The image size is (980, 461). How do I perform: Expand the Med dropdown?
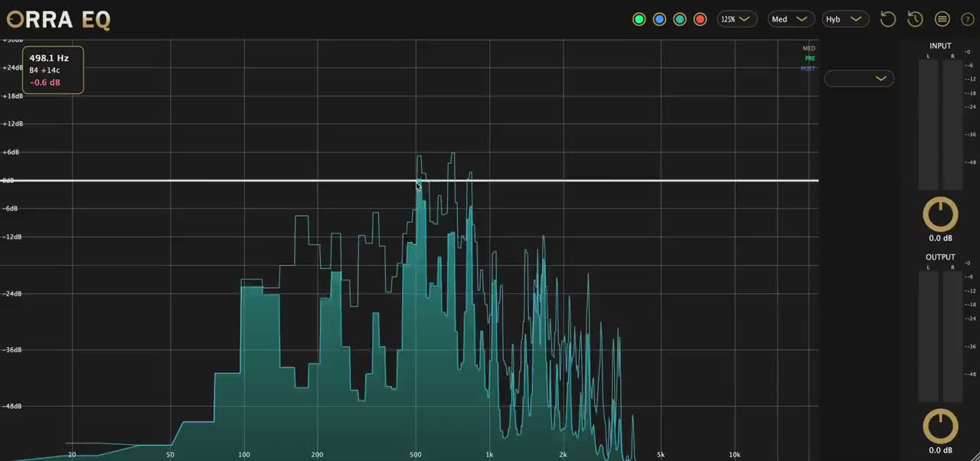[x=790, y=19]
